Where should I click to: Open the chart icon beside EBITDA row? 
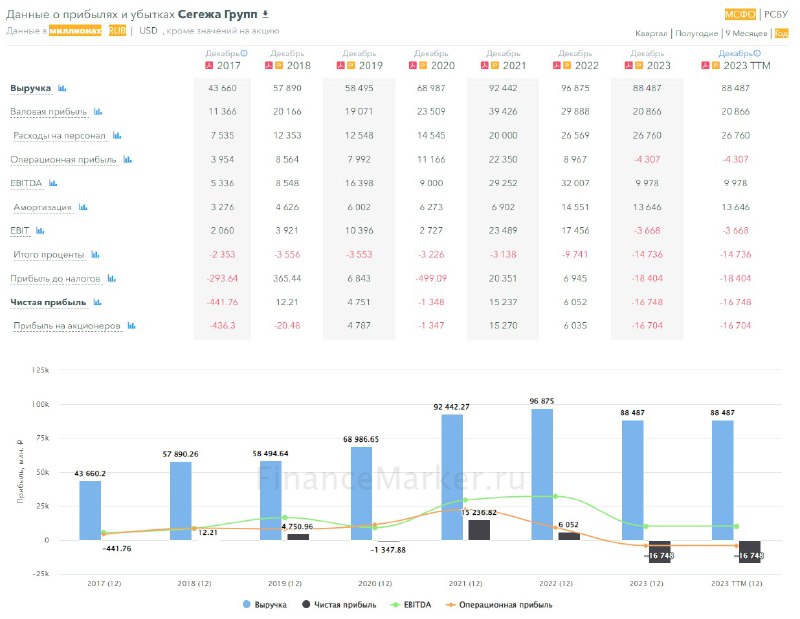pos(53,183)
